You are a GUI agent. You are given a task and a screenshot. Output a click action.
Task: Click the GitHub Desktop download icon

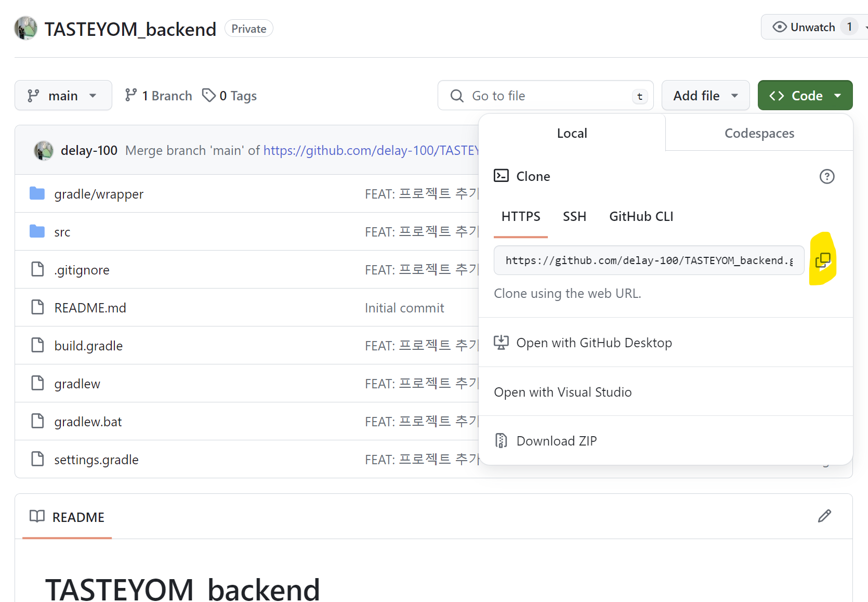point(501,342)
